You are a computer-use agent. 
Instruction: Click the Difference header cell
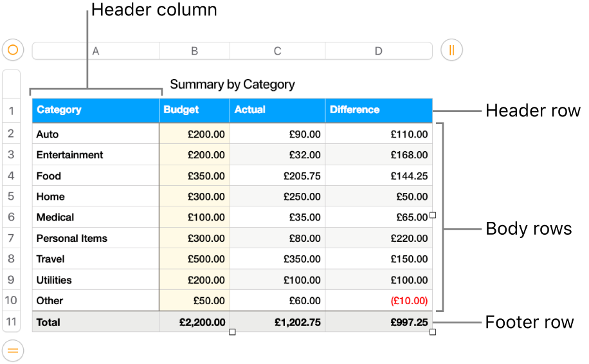(x=379, y=110)
